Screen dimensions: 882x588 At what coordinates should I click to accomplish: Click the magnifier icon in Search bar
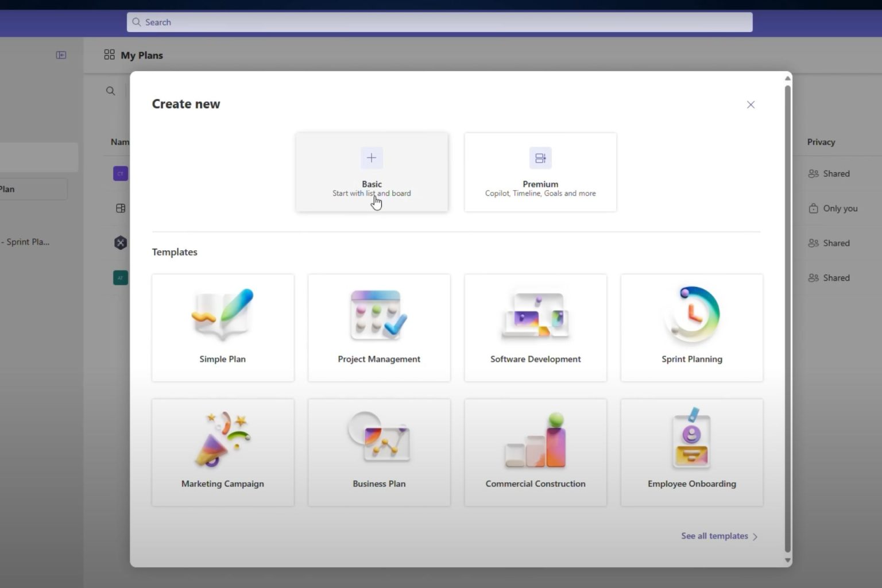click(136, 22)
